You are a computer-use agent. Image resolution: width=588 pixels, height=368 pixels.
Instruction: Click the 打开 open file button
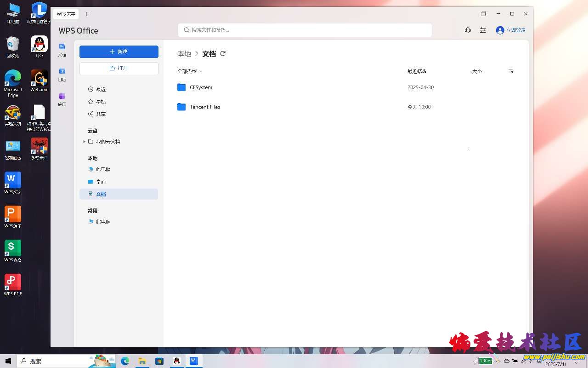coord(119,68)
